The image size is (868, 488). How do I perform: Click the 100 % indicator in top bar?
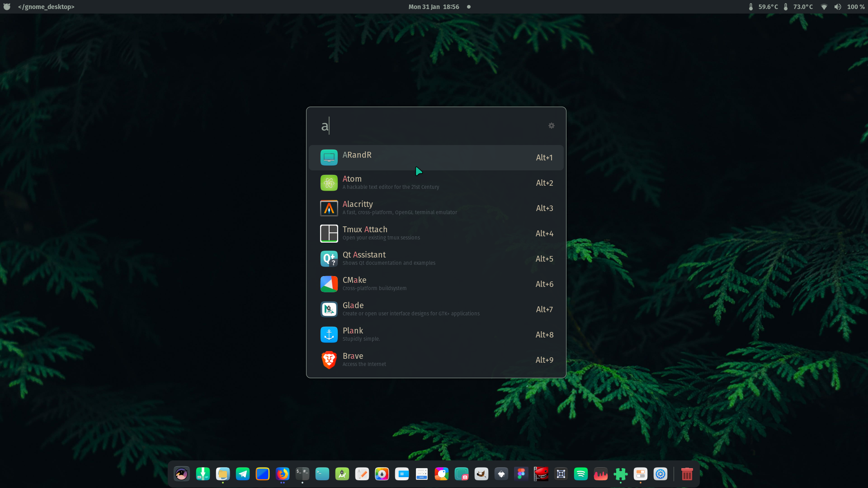tap(856, 7)
